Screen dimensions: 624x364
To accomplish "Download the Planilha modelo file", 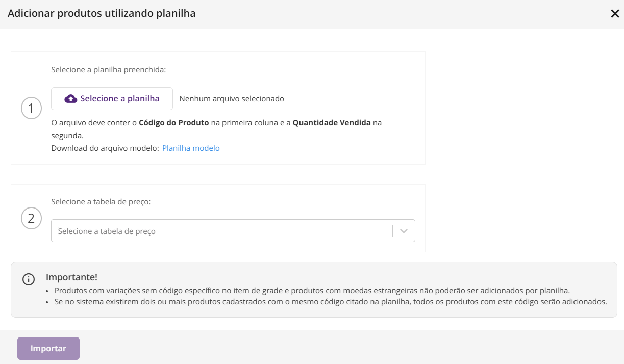I will click(x=191, y=148).
